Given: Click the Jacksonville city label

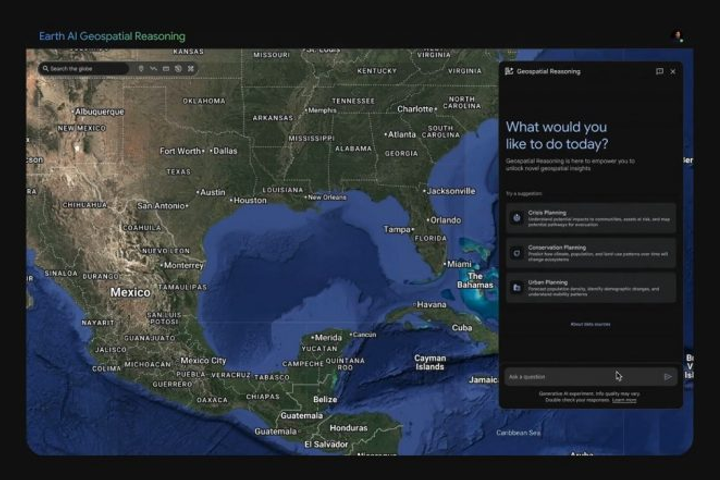Looking at the screenshot, I should (x=450, y=191).
